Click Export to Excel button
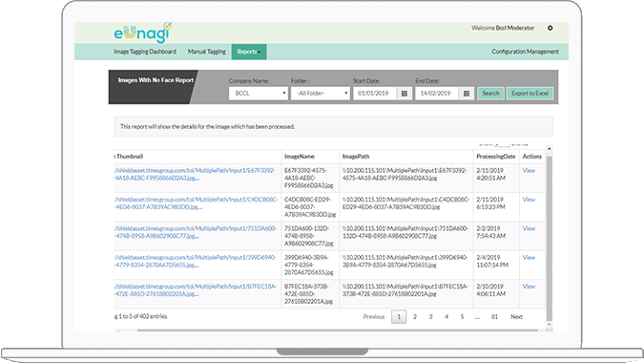The width and height of the screenshot is (644, 363). tap(530, 94)
